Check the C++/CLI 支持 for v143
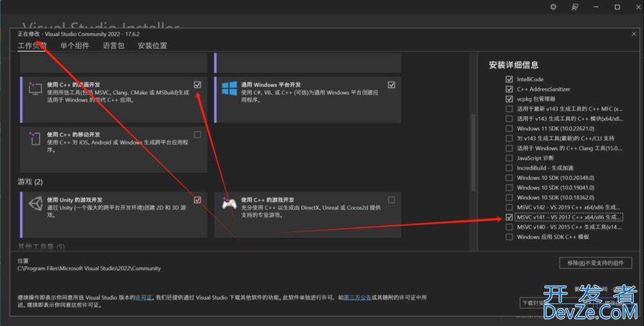The image size is (644, 326). [x=509, y=138]
